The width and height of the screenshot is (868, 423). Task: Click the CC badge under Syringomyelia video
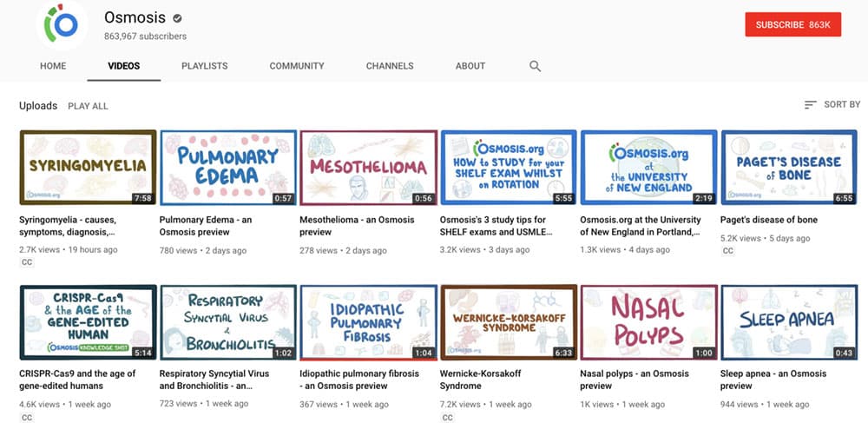point(27,262)
